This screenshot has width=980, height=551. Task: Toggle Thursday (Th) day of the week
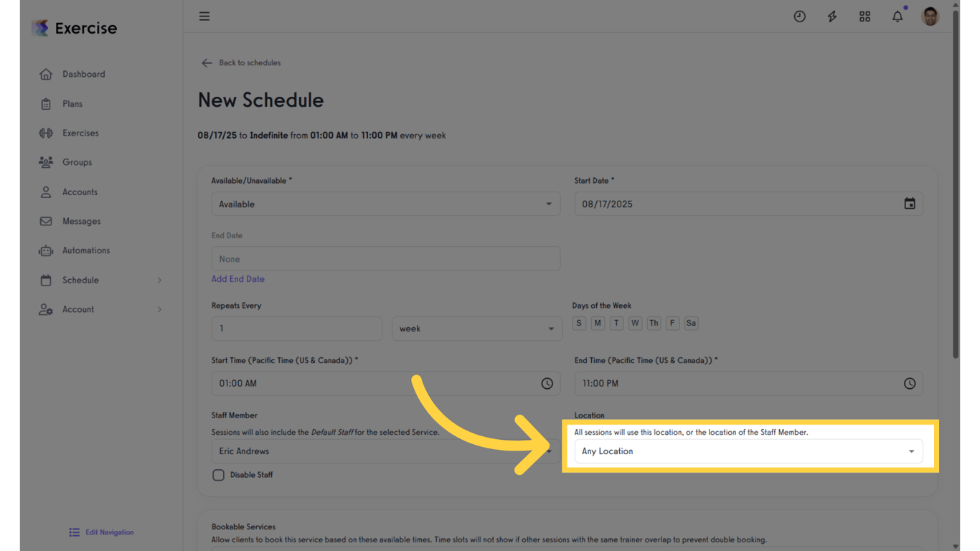click(654, 323)
